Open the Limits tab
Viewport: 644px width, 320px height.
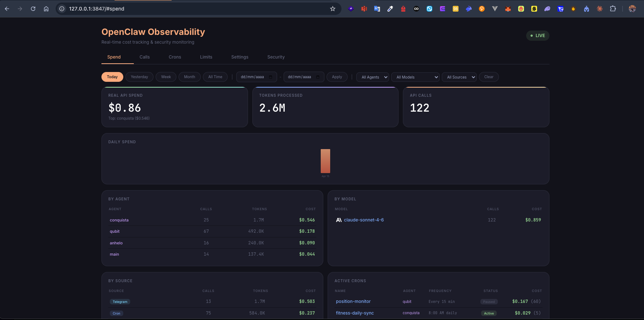click(x=206, y=57)
